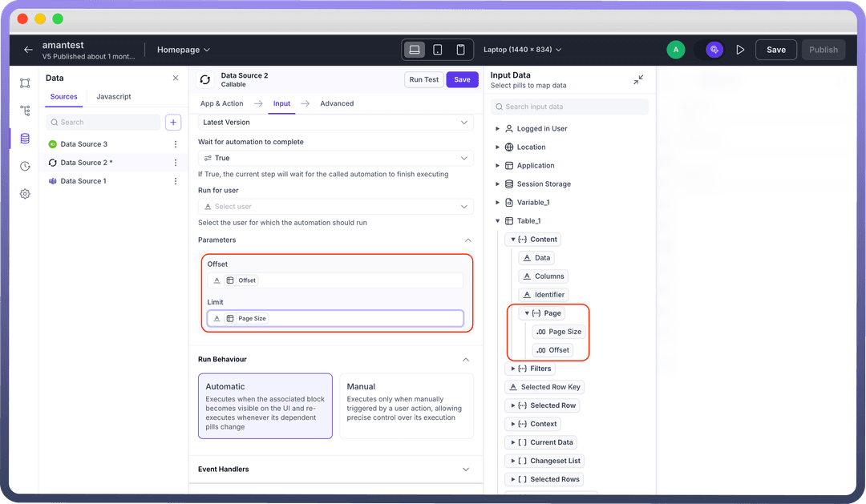The height and width of the screenshot is (504, 866).
Task: Click the Run Test button
Action: pyautogui.click(x=424, y=79)
